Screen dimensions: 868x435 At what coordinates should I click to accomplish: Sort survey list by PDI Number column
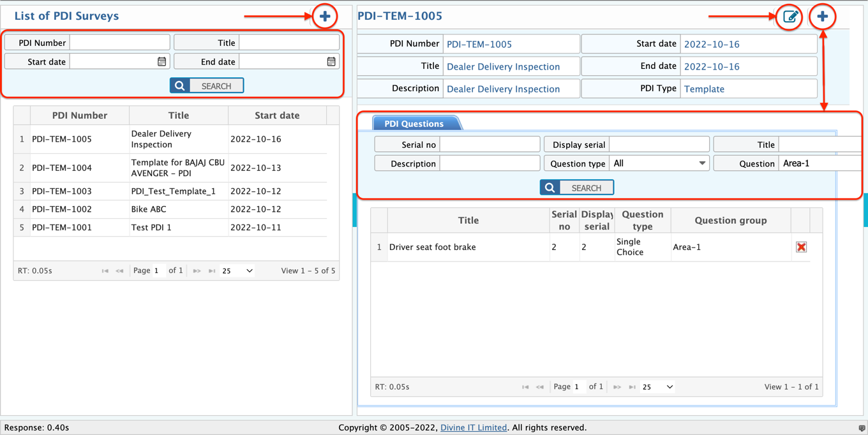[x=80, y=115]
